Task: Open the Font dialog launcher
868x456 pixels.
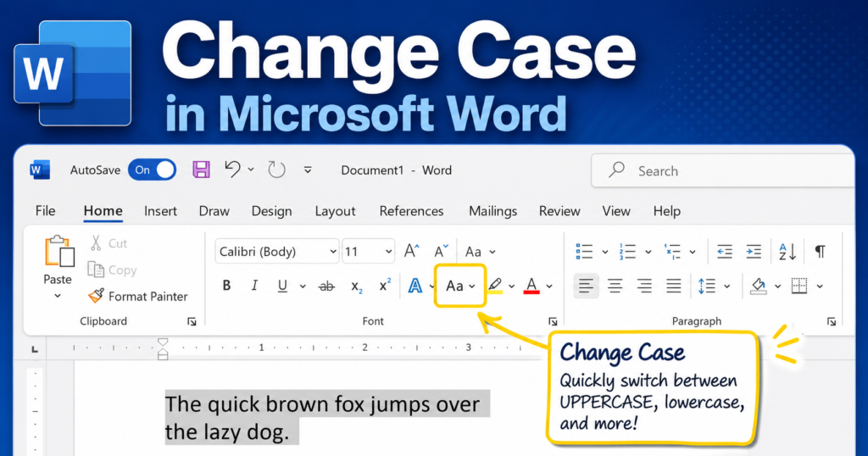Action: pos(553,321)
